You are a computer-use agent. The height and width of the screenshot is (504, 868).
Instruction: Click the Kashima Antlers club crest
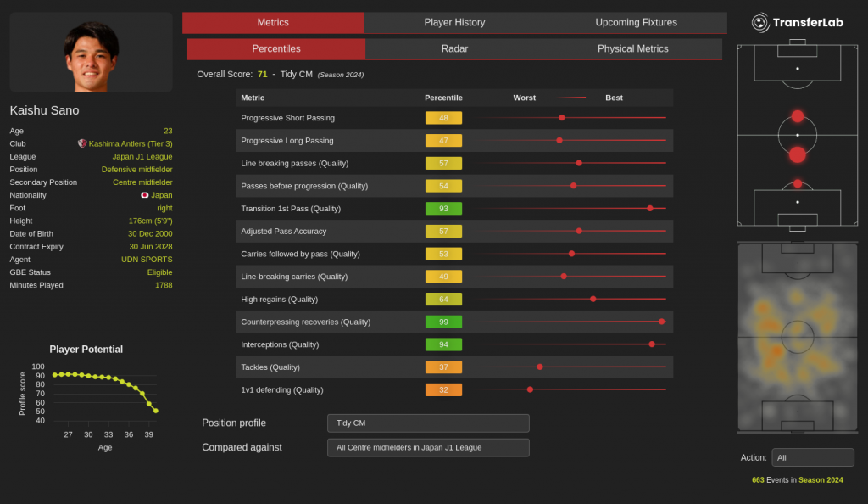coord(82,144)
